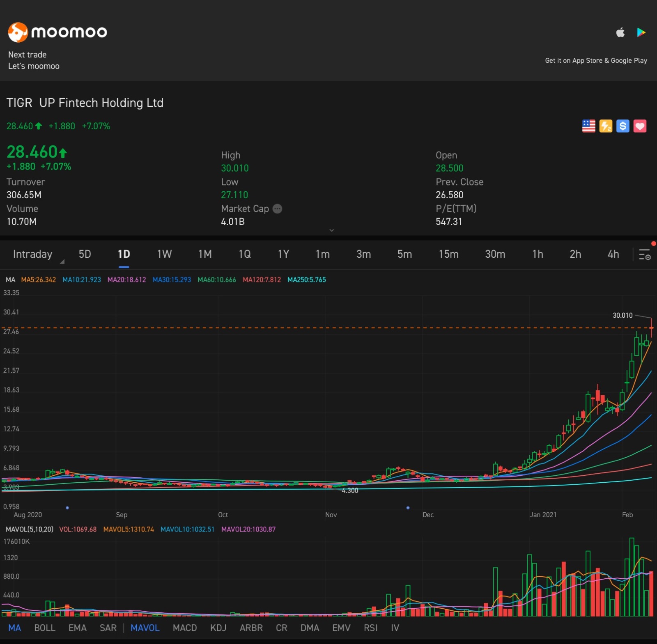Toggle the RSI sub-indicator
657x644 pixels.
point(370,628)
